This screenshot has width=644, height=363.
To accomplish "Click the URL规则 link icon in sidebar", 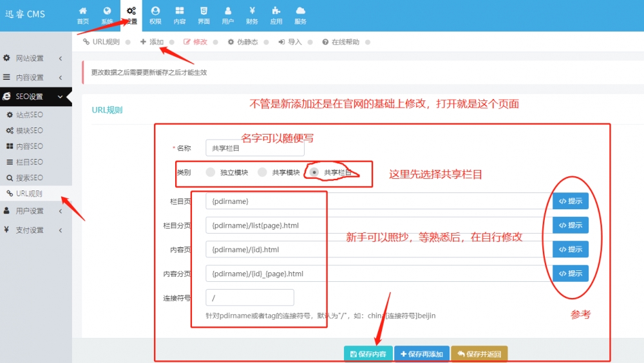I will [10, 194].
